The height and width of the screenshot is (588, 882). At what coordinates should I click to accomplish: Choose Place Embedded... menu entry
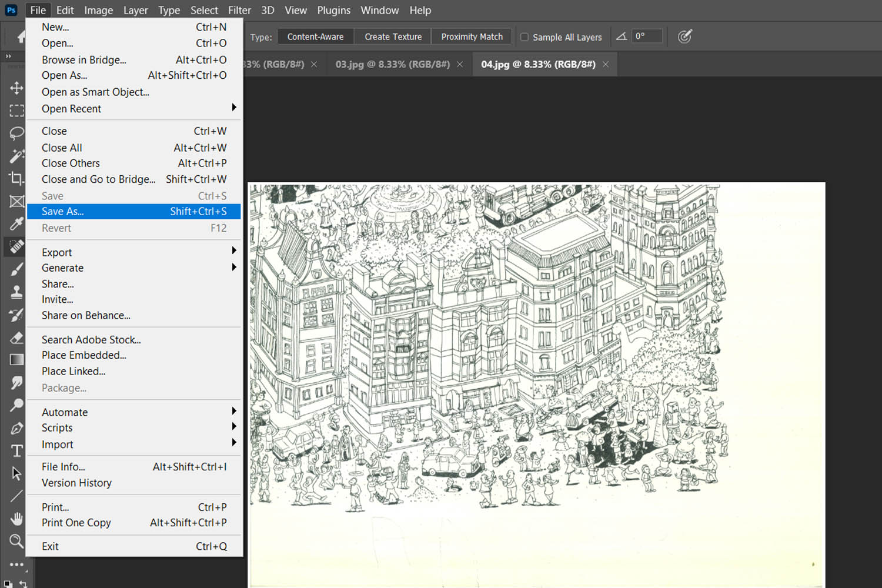pyautogui.click(x=134, y=355)
